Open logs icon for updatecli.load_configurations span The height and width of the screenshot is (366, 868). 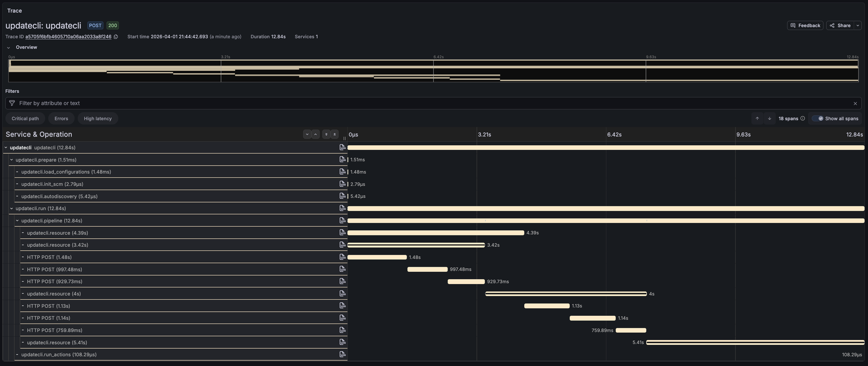tap(343, 172)
